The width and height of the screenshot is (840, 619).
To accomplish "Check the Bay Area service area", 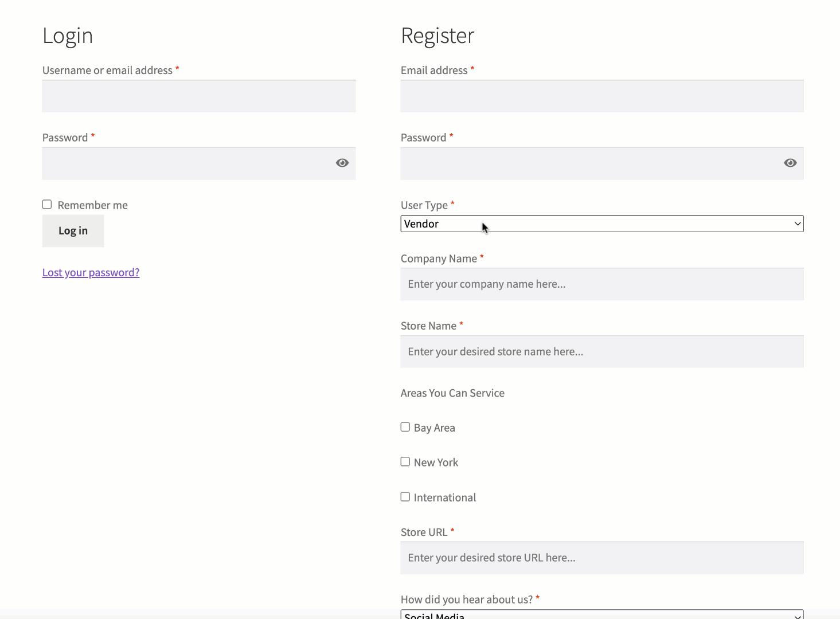I will coord(405,427).
